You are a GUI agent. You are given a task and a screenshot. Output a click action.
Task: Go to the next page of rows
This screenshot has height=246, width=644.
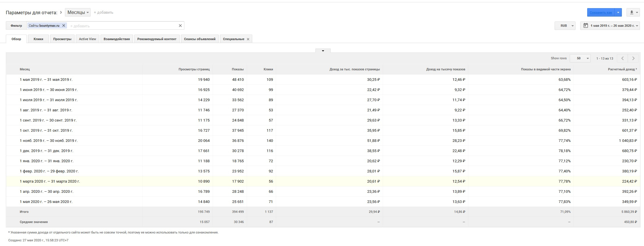[633, 58]
